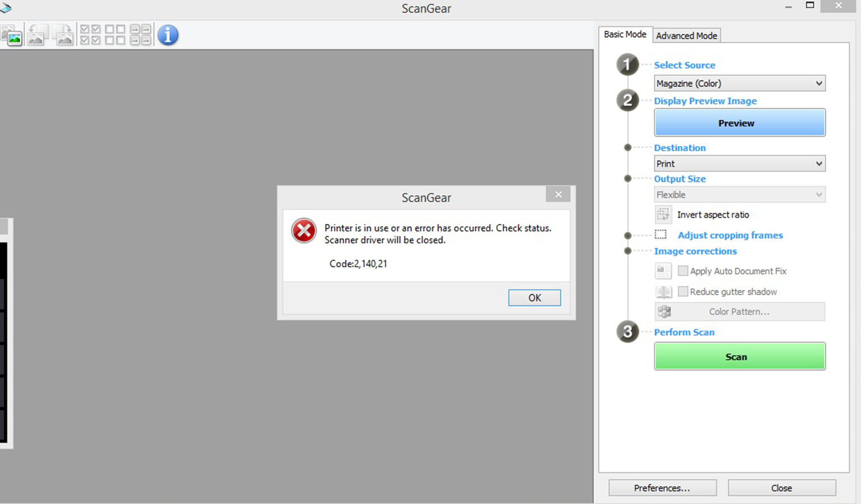Open the Select Source dropdown showing Magazine (Color)

[740, 83]
